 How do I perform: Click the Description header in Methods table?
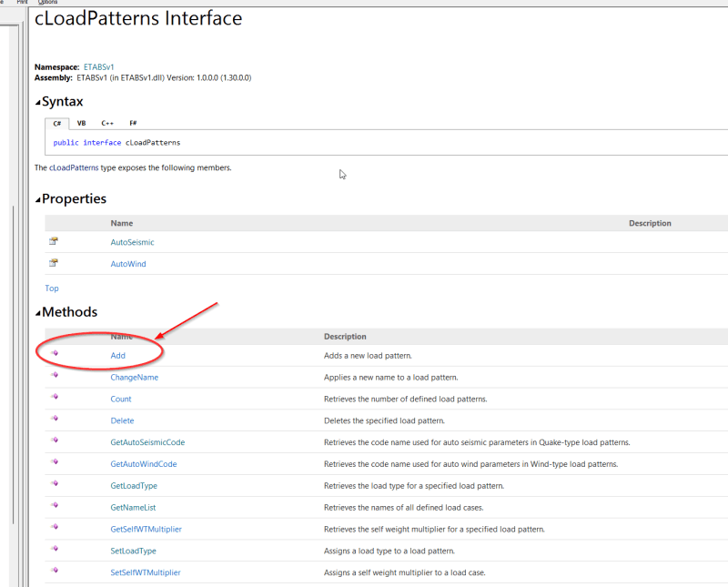345,336
